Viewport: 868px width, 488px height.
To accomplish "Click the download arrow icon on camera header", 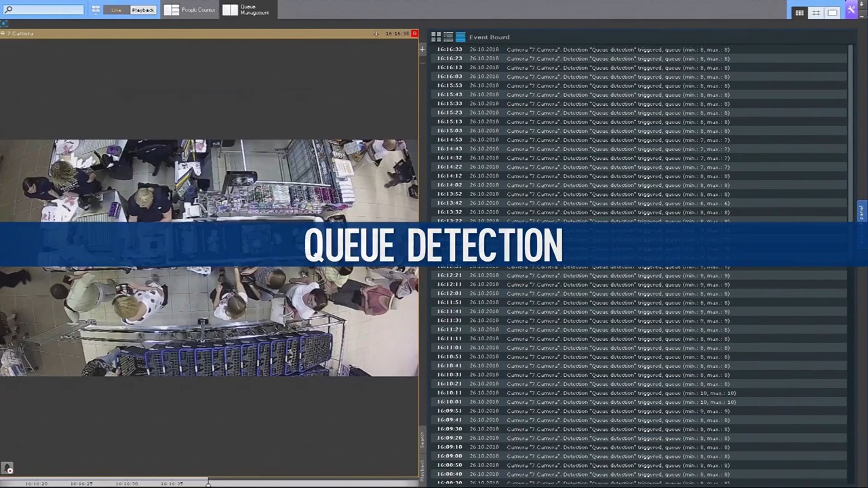I will pyautogui.click(x=376, y=33).
